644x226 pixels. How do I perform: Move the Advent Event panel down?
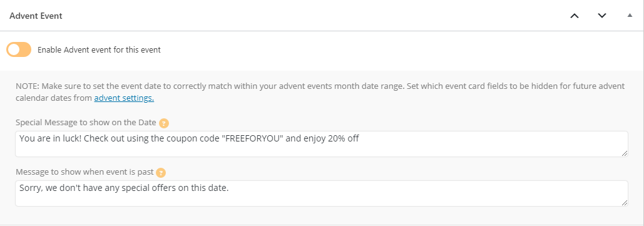pyautogui.click(x=601, y=16)
